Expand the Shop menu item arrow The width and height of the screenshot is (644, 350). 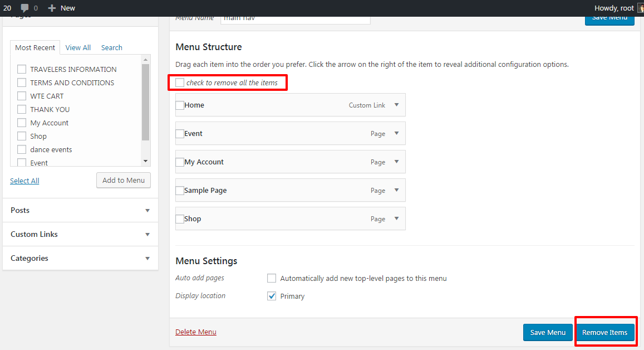396,218
